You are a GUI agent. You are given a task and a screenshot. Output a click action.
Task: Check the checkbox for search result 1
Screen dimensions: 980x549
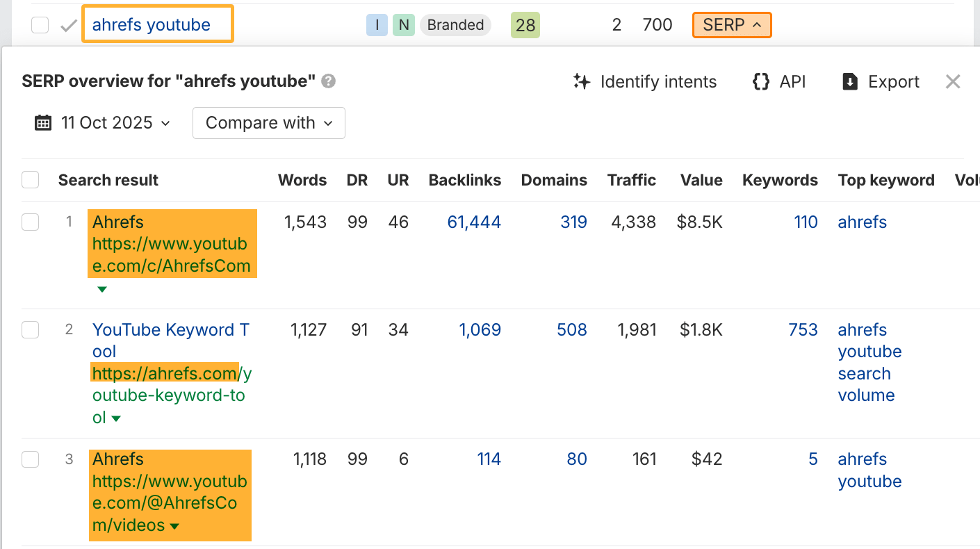pos(30,222)
